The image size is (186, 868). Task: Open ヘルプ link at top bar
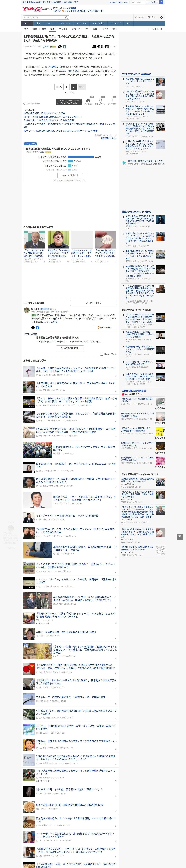coord(127,2)
